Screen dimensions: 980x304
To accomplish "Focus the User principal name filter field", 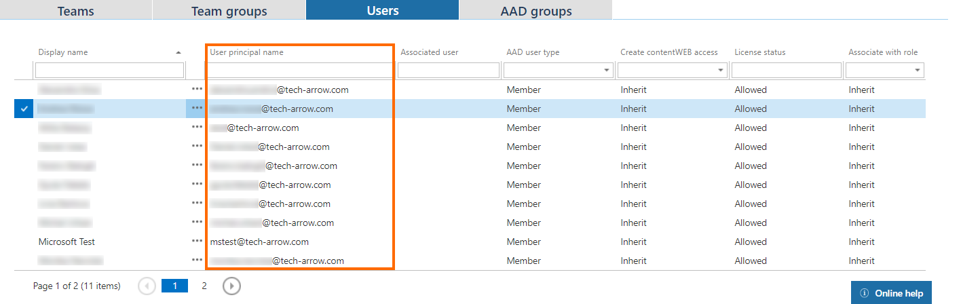I will pos(299,71).
